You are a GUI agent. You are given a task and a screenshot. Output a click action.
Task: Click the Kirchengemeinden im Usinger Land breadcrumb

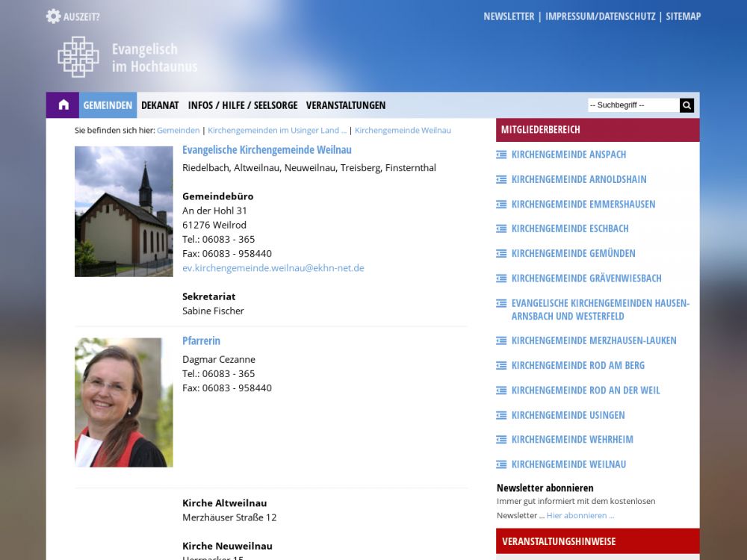(x=277, y=130)
